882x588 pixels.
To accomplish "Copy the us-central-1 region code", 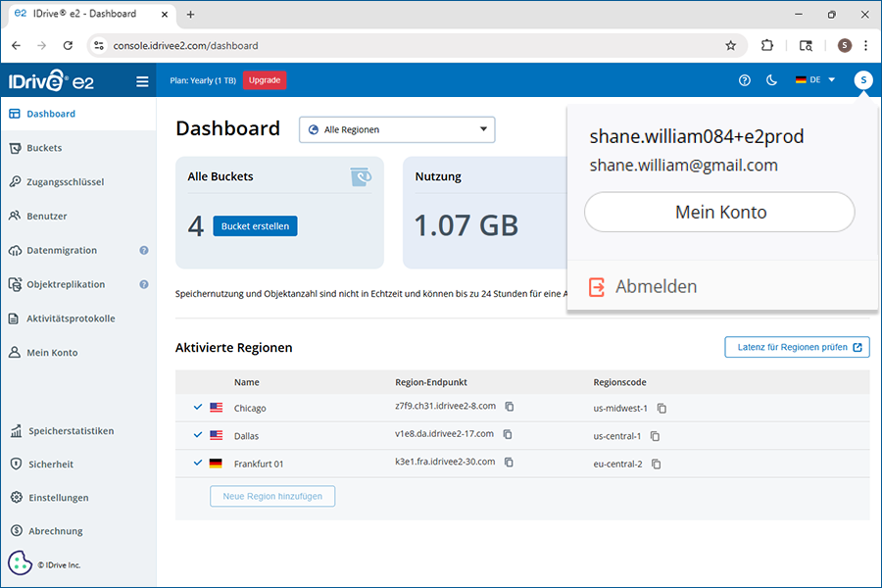I will click(x=656, y=436).
